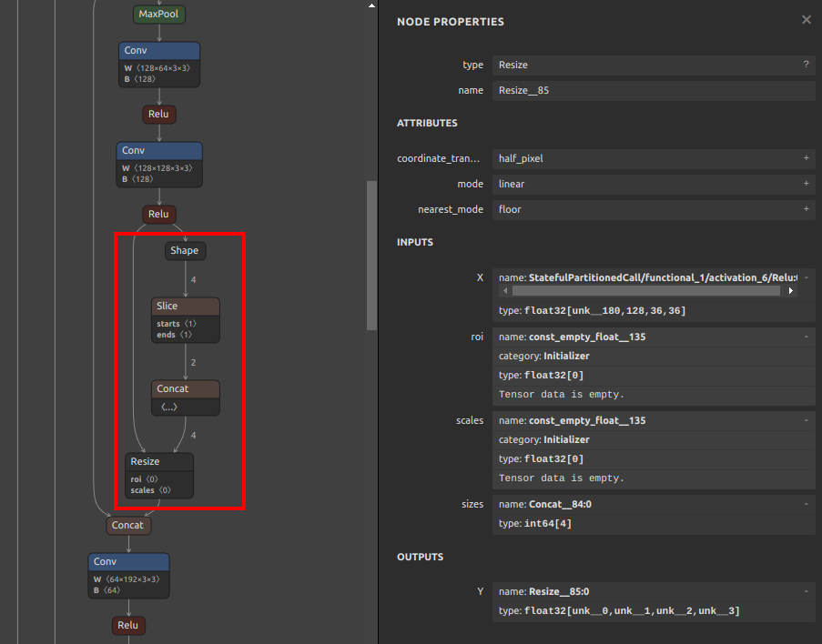
Task: Click the X type float32[unk__180,128,36,36] text
Action: coord(592,311)
